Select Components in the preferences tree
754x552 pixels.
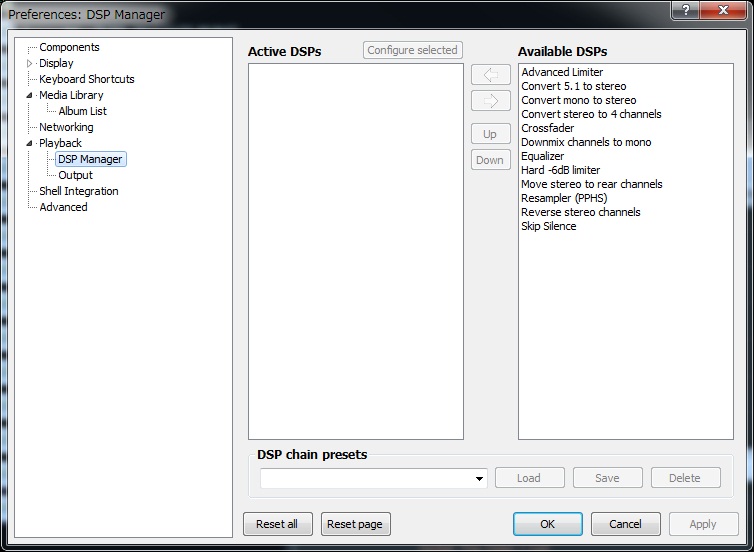pos(69,47)
